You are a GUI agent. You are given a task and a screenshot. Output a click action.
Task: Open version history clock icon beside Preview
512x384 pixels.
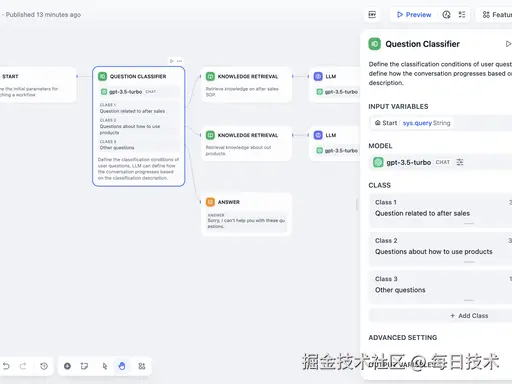click(x=446, y=15)
